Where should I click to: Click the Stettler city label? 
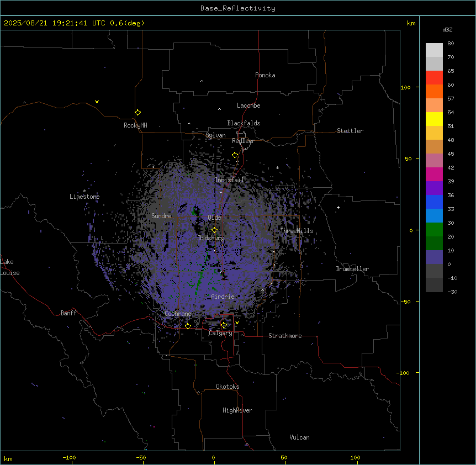pos(350,131)
